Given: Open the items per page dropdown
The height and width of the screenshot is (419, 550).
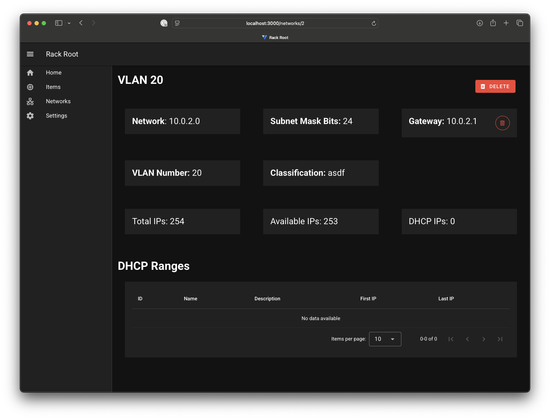Looking at the screenshot, I should tap(385, 339).
